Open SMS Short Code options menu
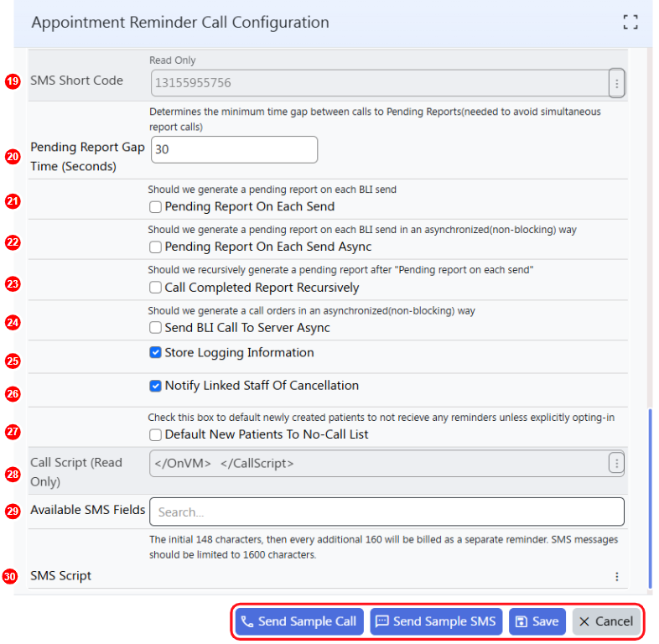This screenshot has width=659, height=644. point(616,83)
